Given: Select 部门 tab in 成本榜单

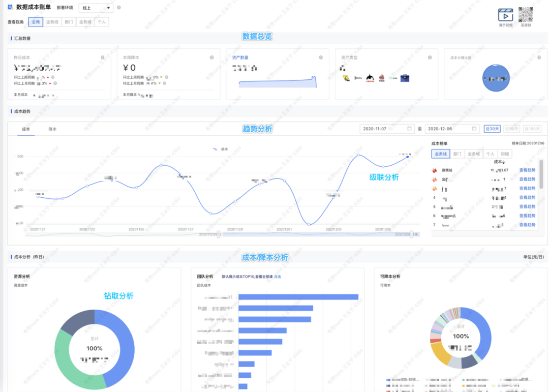Looking at the screenshot, I should pos(457,154).
